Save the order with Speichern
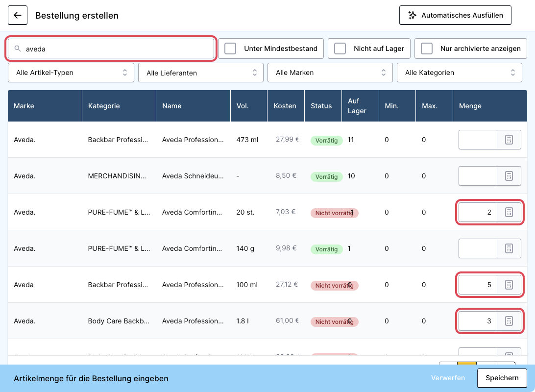The width and height of the screenshot is (535, 392). pos(502,378)
